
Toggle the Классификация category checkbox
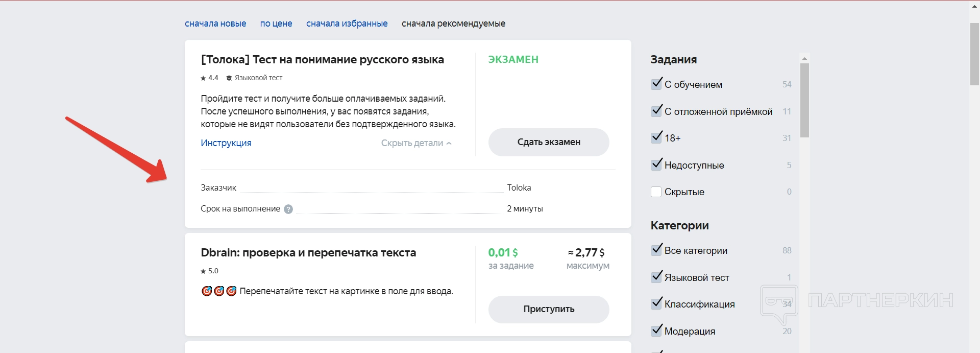(656, 304)
